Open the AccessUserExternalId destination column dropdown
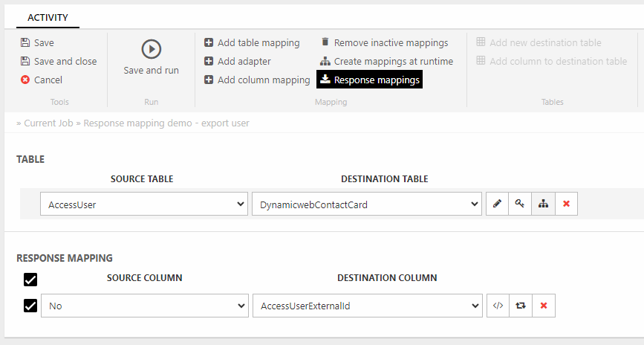Image resolution: width=644 pixels, height=345 pixels. tap(366, 306)
